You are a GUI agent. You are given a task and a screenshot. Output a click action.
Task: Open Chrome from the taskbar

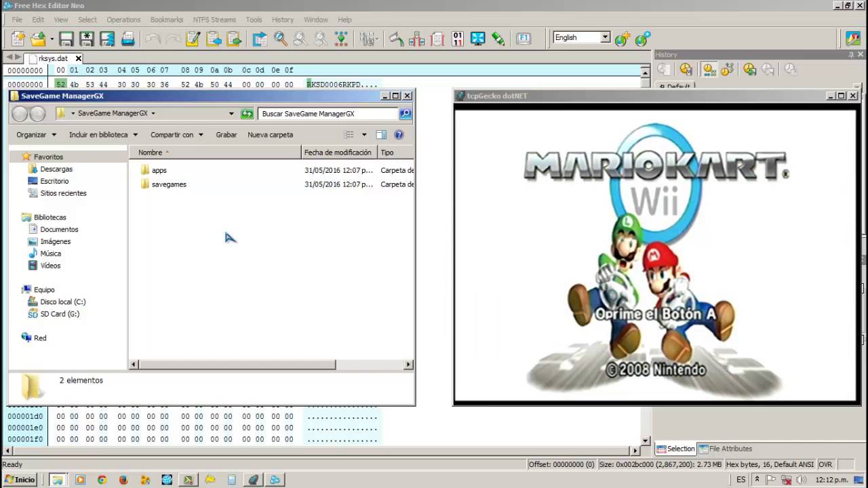102,480
